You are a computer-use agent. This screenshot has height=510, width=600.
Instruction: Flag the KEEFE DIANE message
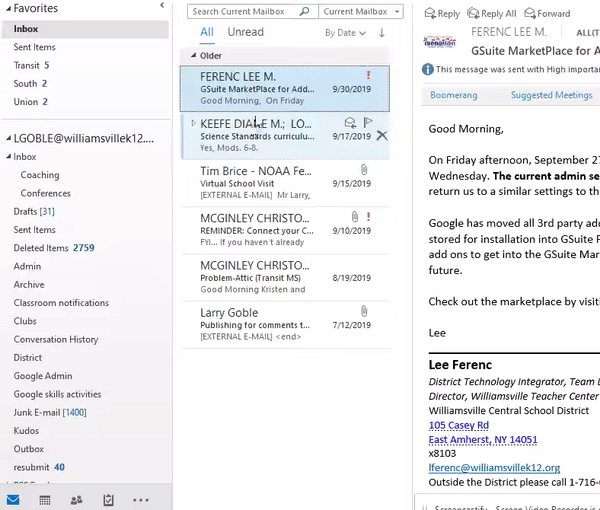[x=368, y=122]
